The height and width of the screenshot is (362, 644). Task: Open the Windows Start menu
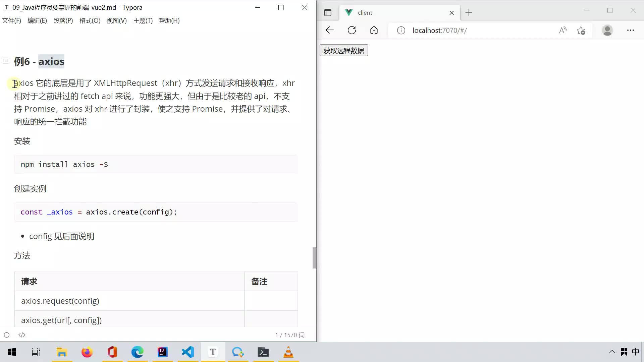12,352
